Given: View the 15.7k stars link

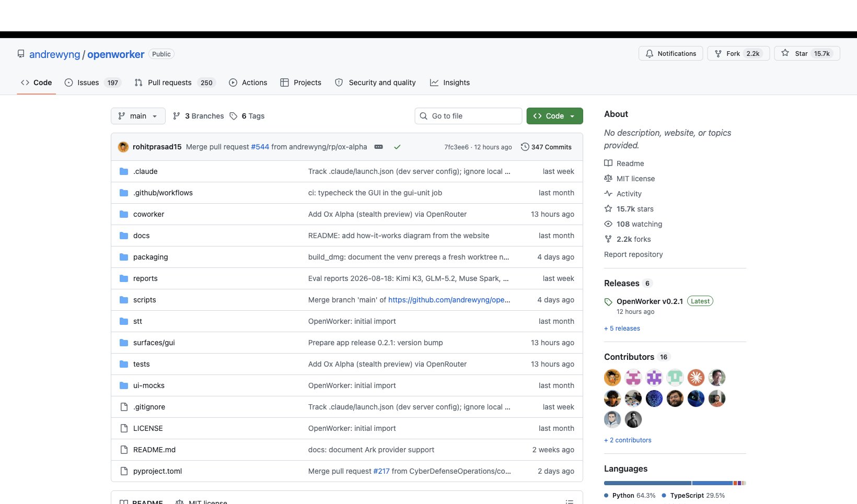Looking at the screenshot, I should pyautogui.click(x=629, y=209).
